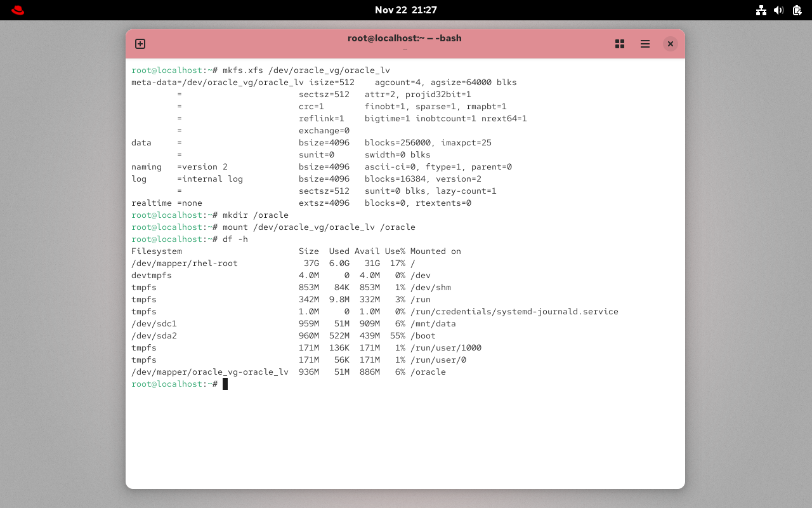Expand terminal options via the three-line menu icon
The image size is (812, 508).
(x=645, y=44)
